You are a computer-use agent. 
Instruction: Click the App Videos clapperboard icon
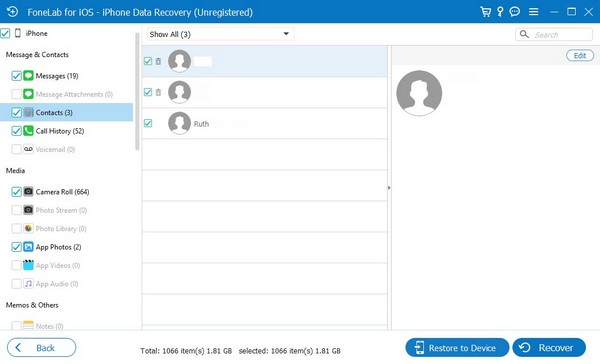[28, 265]
